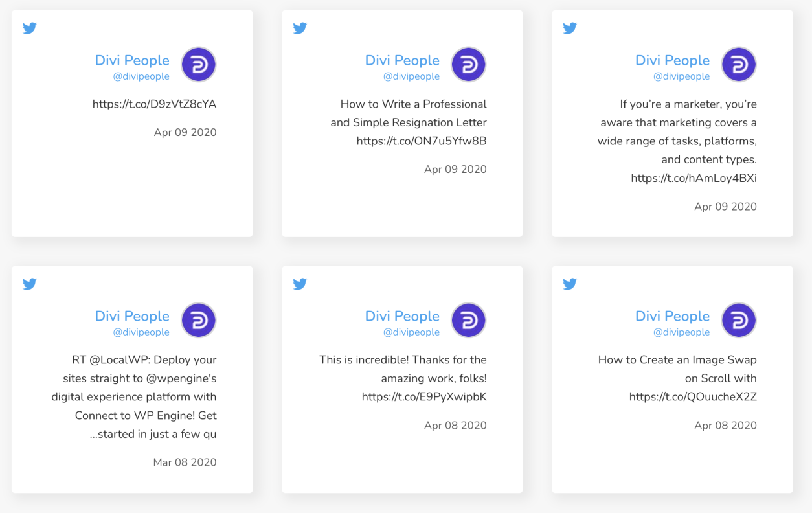Click the Twitter bird on the Image Swap tweet card

(570, 284)
